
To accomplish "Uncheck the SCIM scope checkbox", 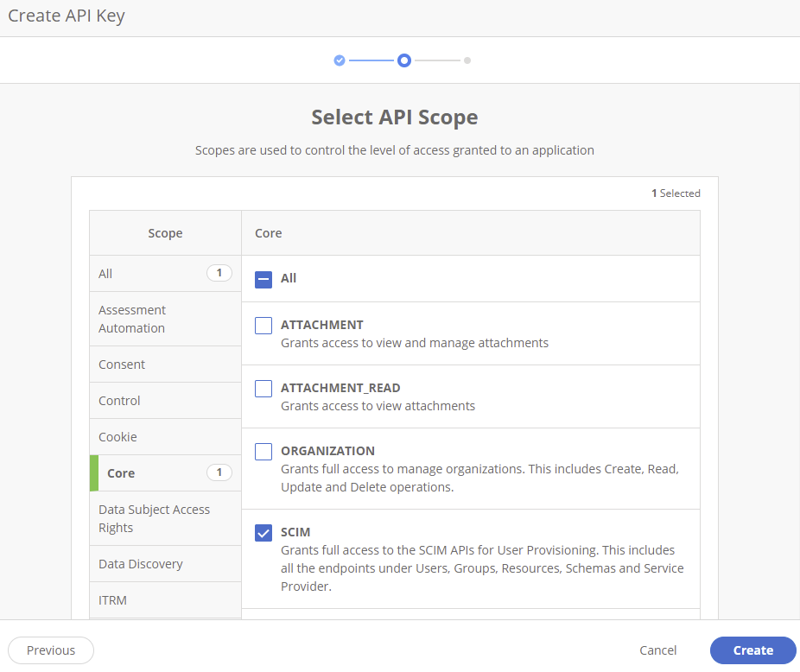I will pyautogui.click(x=263, y=533).
